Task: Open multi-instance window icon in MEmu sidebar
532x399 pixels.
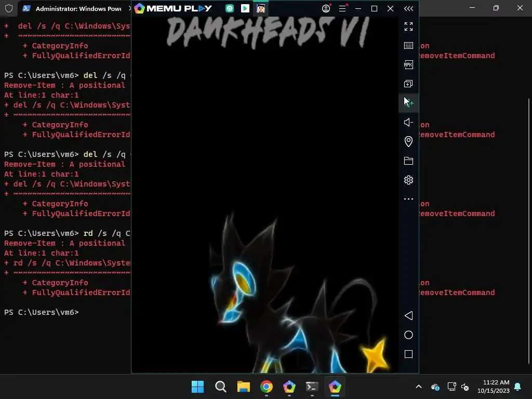Action: (408, 84)
